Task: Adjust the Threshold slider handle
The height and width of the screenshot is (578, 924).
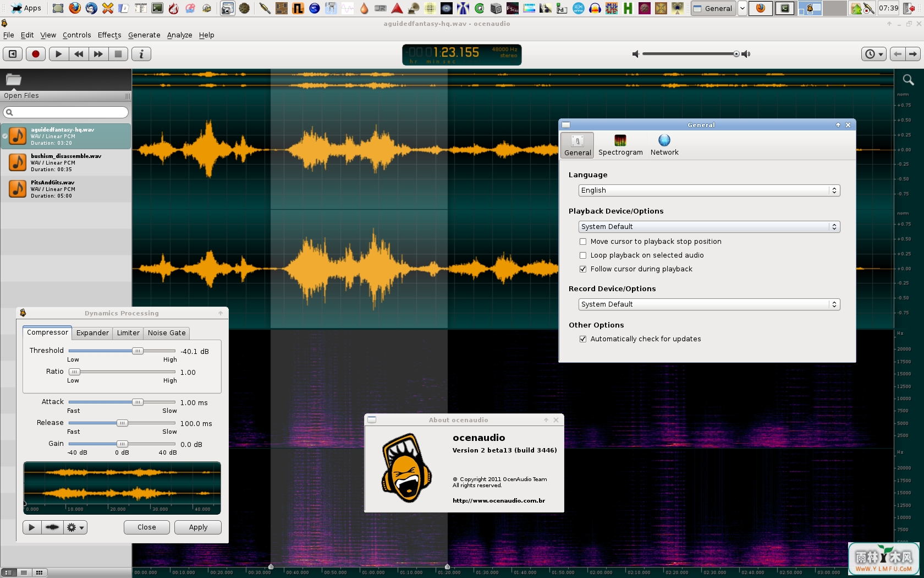Action: tap(137, 351)
